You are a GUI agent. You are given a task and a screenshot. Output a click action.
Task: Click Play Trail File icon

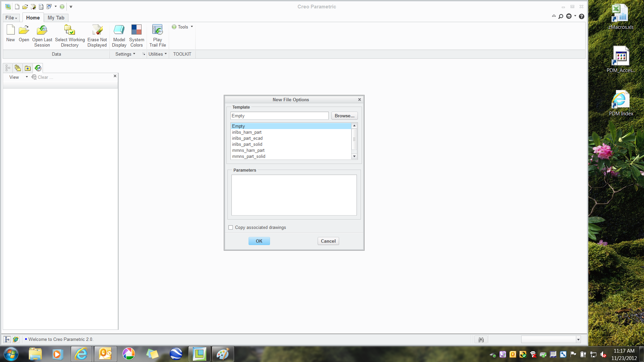pyautogui.click(x=157, y=36)
